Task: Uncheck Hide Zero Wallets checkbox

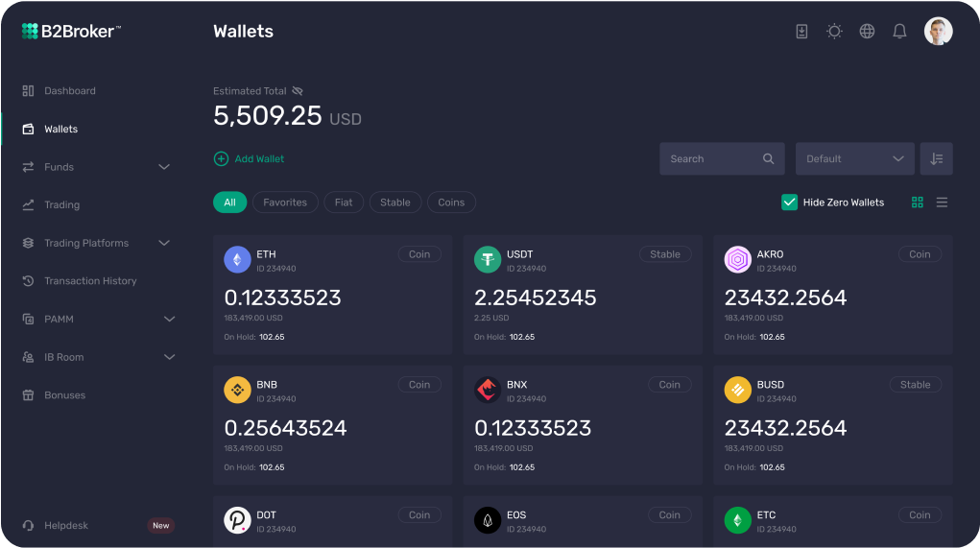Action: click(789, 203)
